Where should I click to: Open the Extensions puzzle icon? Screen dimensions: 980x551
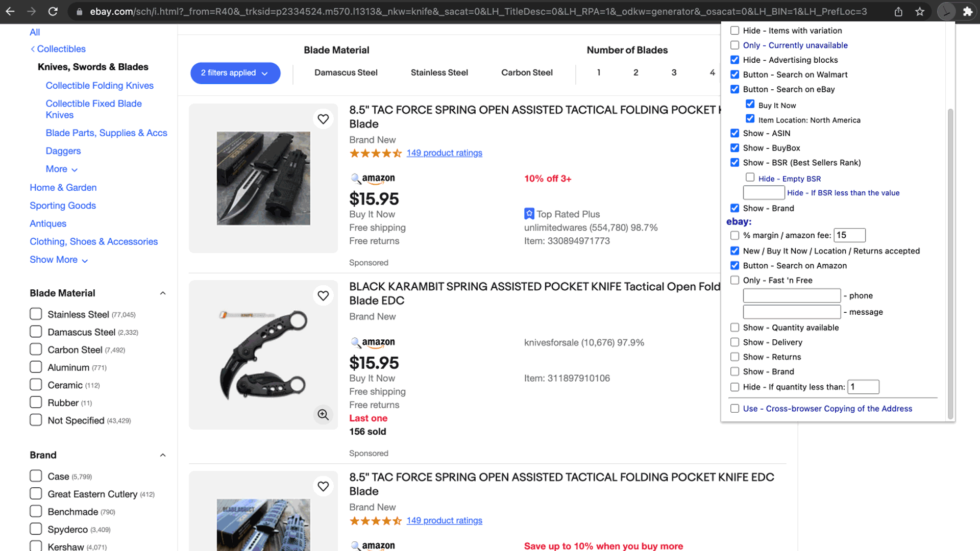pyautogui.click(x=968, y=11)
